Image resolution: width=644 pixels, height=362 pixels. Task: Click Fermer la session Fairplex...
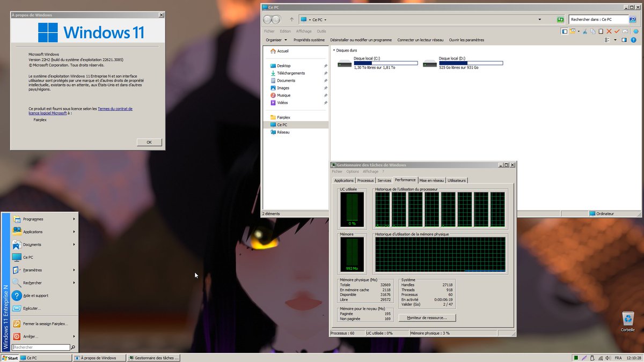[44, 323]
